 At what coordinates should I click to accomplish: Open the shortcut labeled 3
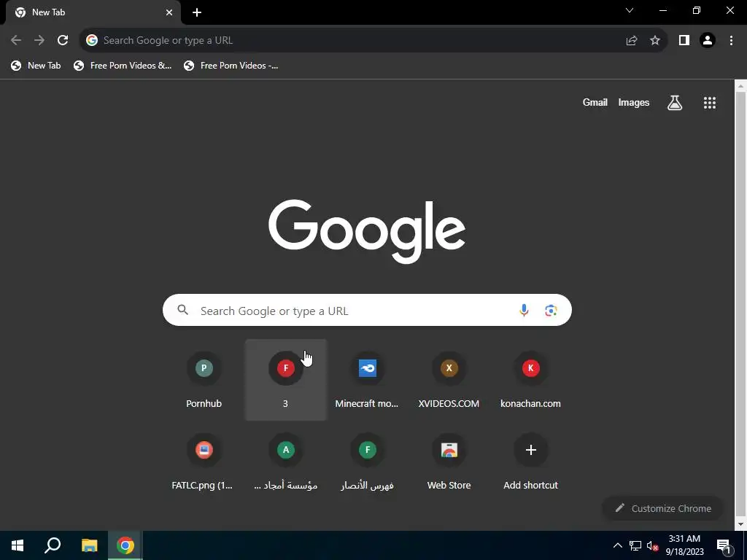tap(286, 380)
